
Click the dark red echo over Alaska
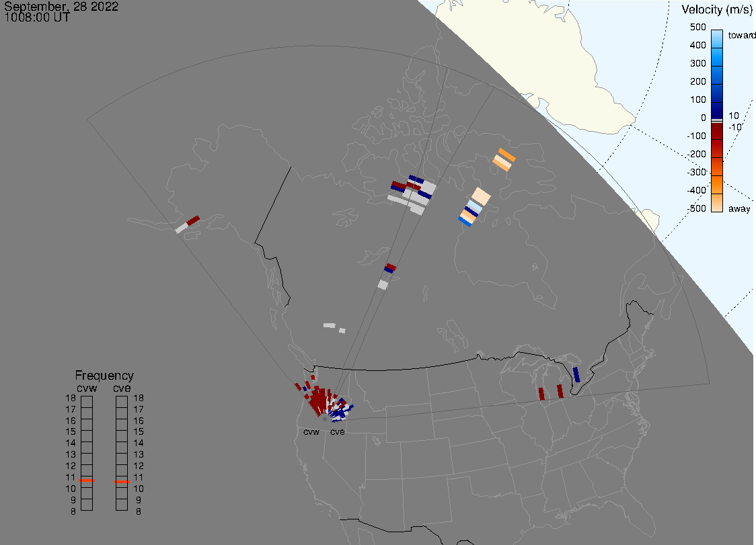(193, 220)
